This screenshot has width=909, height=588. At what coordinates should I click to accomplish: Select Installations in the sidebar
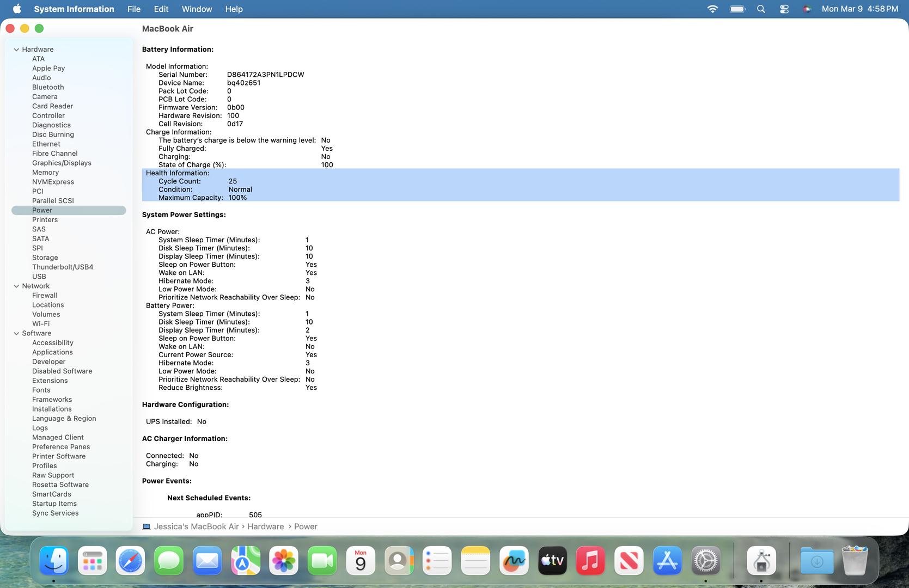[x=52, y=409]
